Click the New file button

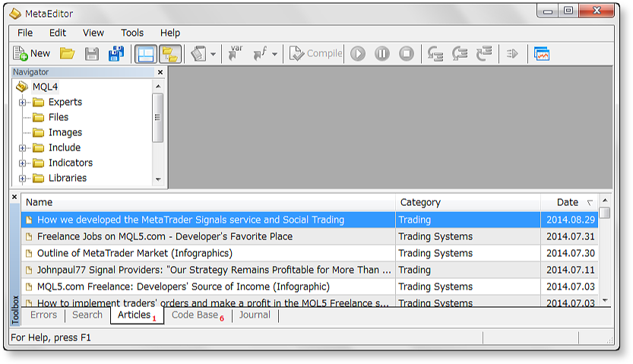pyautogui.click(x=31, y=54)
